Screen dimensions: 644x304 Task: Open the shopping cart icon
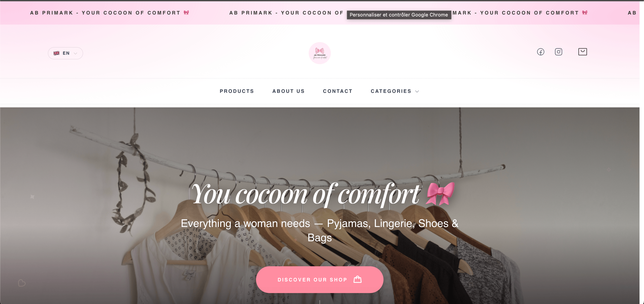583,52
